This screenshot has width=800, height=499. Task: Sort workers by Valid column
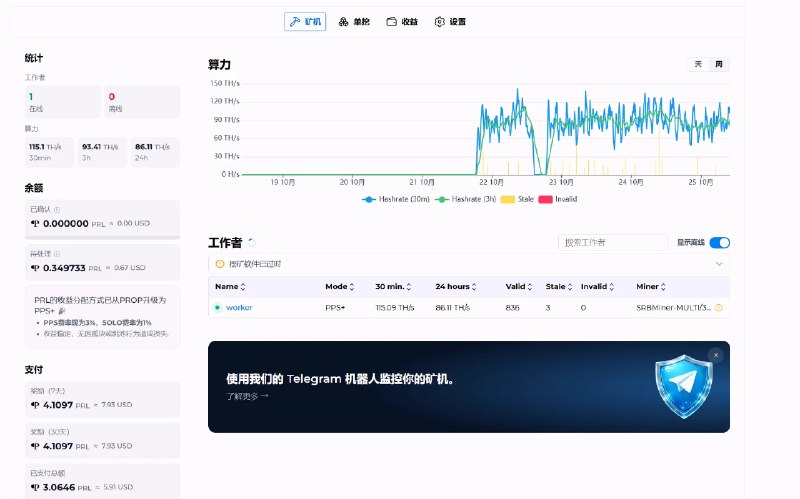click(x=519, y=287)
